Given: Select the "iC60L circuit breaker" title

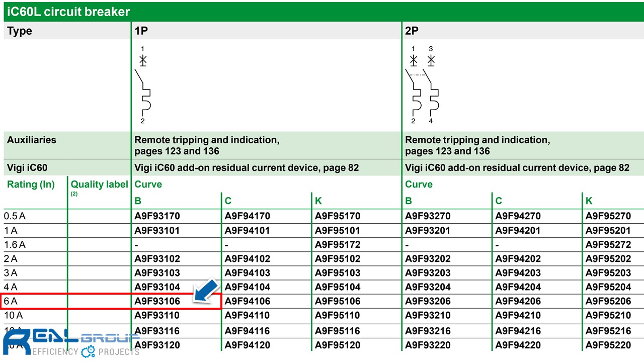Looking at the screenshot, I should click(x=68, y=12).
